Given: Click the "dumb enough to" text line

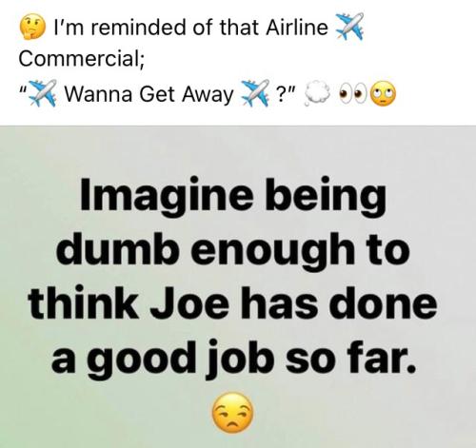Looking at the screenshot, I should (x=233, y=249).
